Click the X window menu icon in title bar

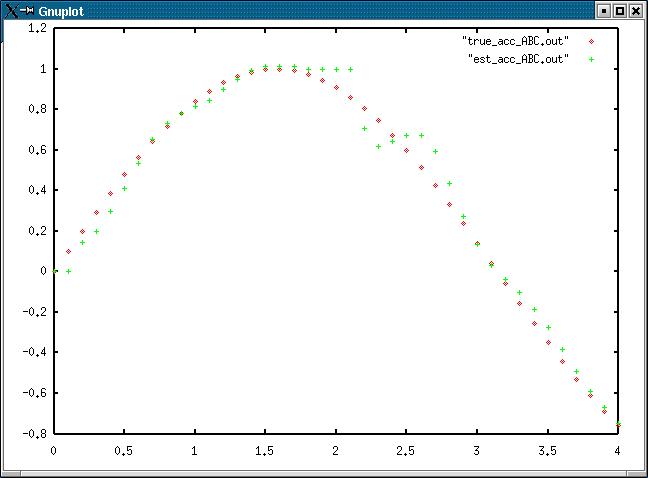(x=12, y=11)
